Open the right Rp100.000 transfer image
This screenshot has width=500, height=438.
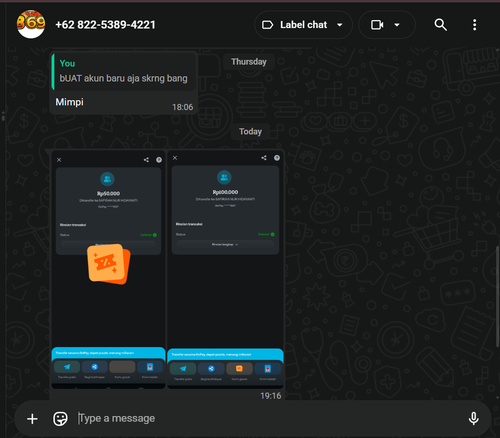coord(225,270)
